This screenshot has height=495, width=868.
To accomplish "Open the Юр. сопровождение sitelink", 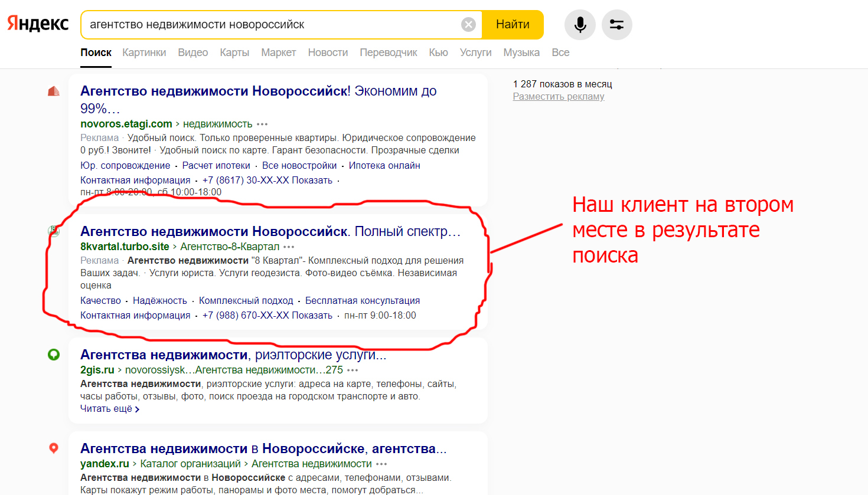I will [x=125, y=166].
